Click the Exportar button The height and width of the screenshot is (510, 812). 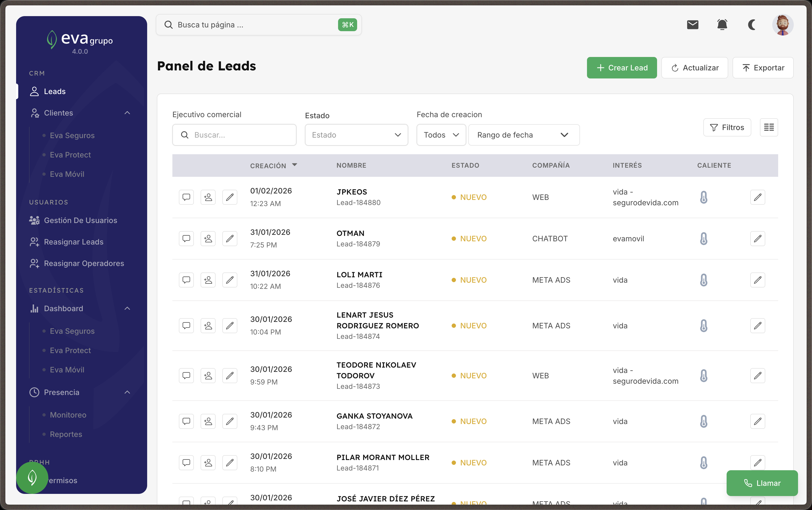click(x=763, y=68)
